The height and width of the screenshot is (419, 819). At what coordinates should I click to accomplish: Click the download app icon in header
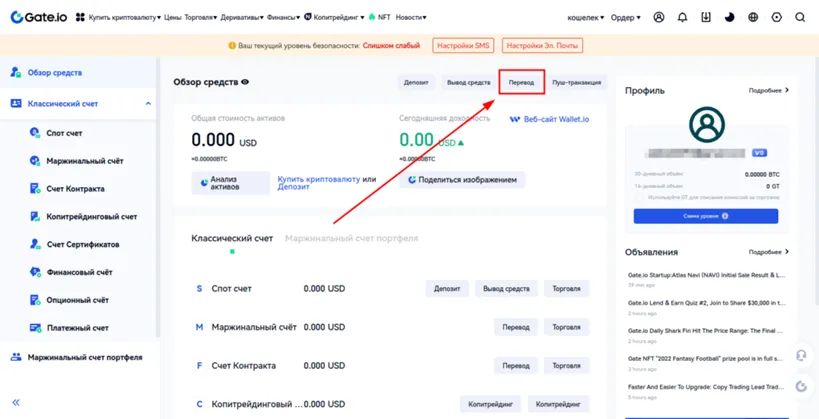point(706,17)
